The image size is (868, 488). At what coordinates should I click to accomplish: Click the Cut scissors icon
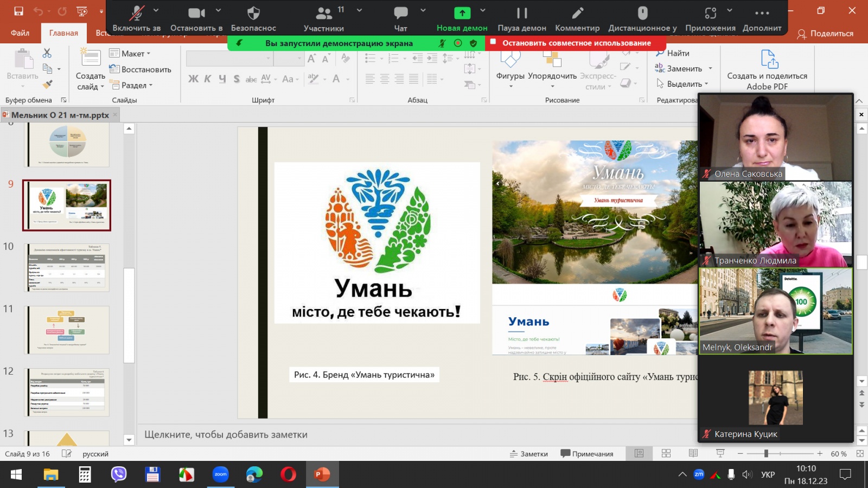pyautogui.click(x=47, y=53)
